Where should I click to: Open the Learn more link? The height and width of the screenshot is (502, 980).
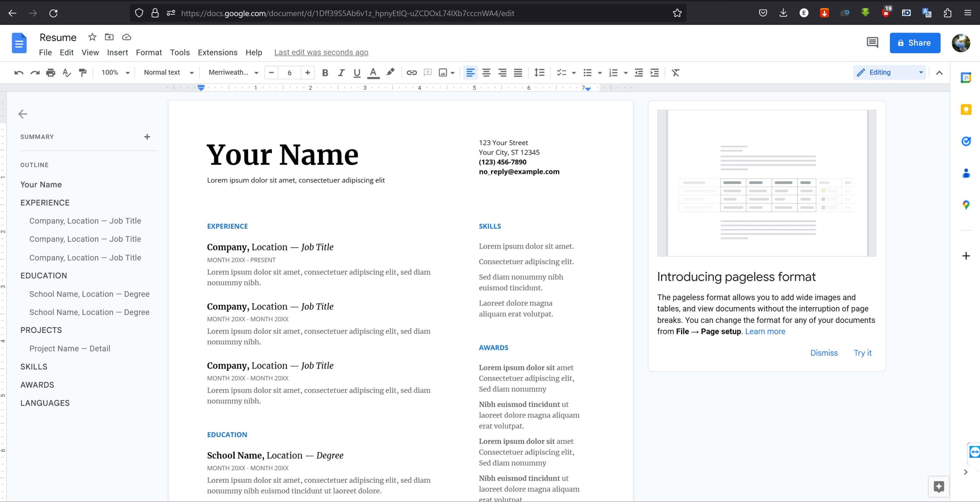(765, 331)
